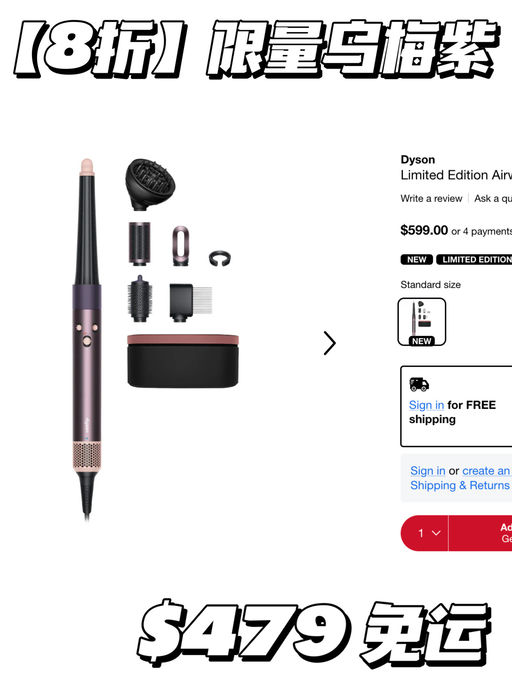The width and height of the screenshot is (512, 683).
Task: Click the small filter cleaning ring image
Action: 220,258
